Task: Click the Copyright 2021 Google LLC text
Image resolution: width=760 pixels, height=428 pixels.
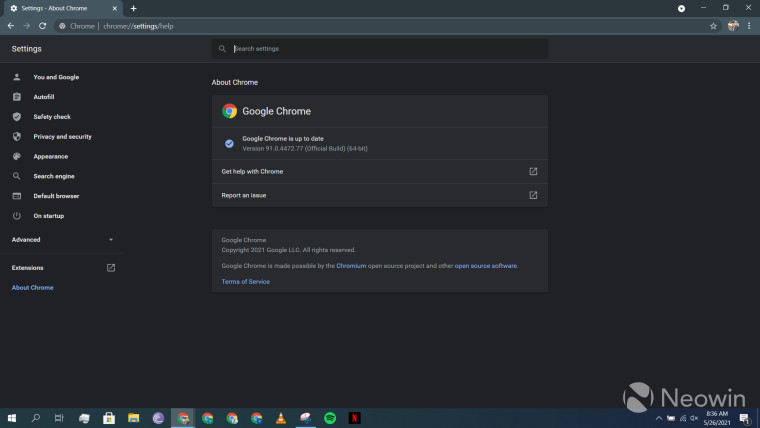Action: (x=288, y=250)
